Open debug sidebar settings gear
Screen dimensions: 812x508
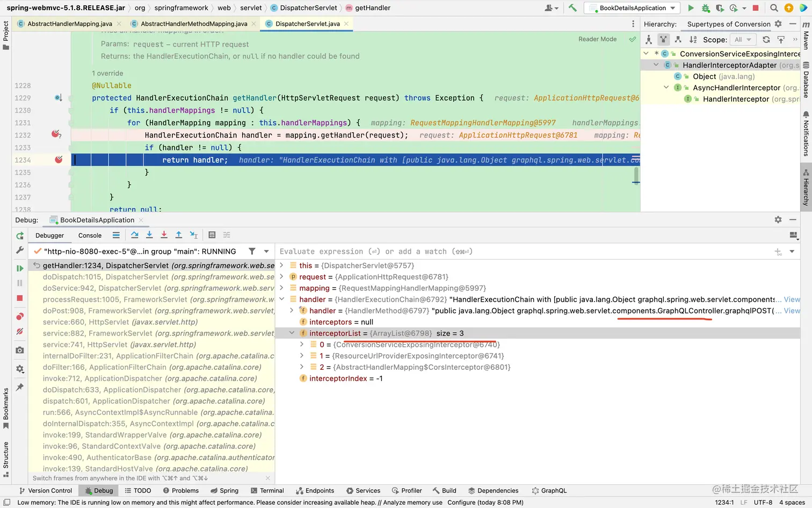(20, 369)
